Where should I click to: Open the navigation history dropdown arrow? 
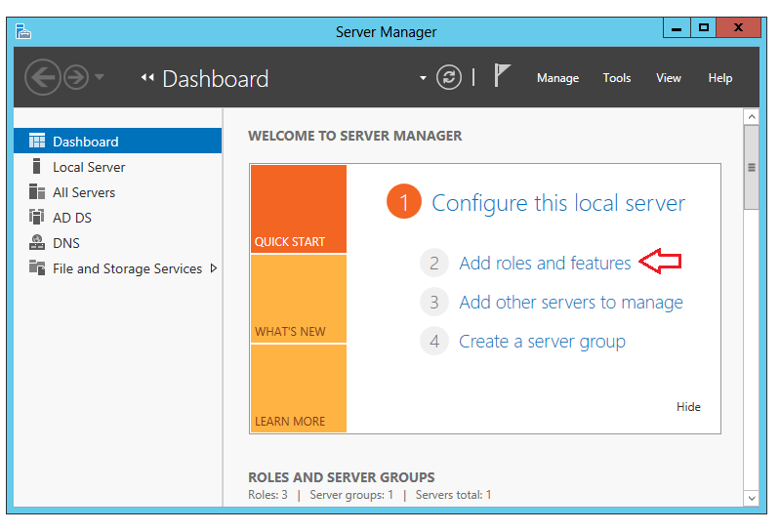[100, 77]
